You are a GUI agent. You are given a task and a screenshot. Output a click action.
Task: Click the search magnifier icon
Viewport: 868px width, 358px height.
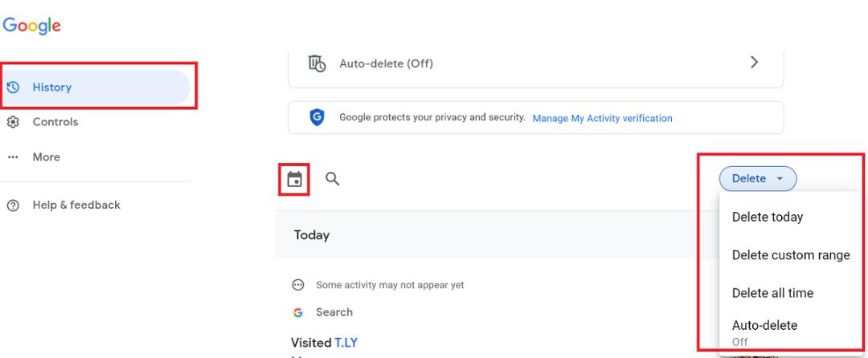pyautogui.click(x=332, y=178)
